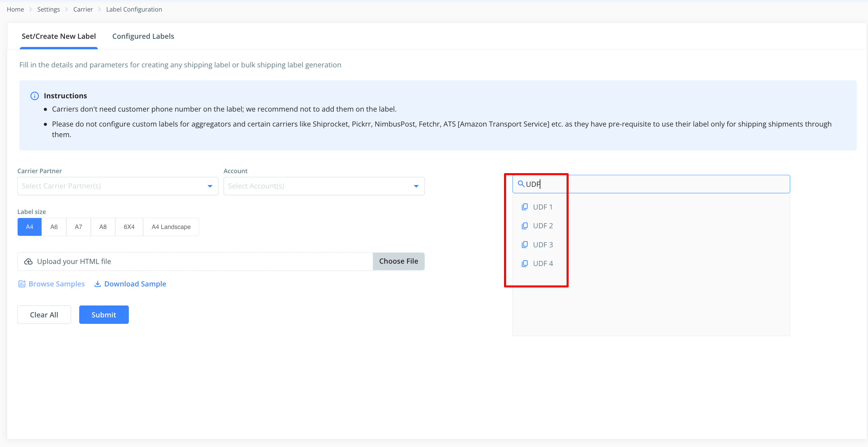Click the Instructions info icon
Screen dimensions: 868x447
point(35,96)
